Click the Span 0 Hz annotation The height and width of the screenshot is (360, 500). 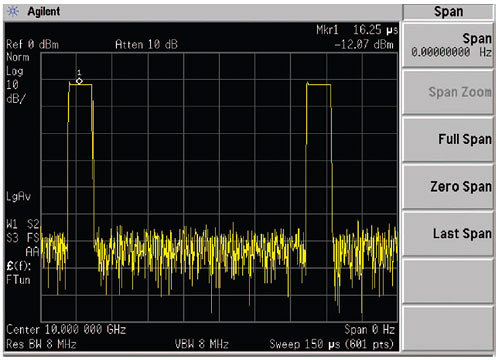click(x=370, y=330)
